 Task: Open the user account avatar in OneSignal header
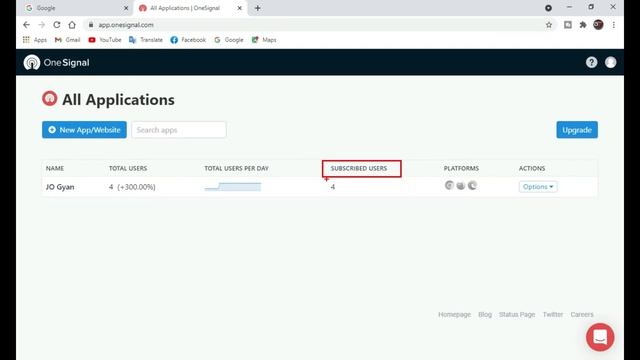(611, 62)
